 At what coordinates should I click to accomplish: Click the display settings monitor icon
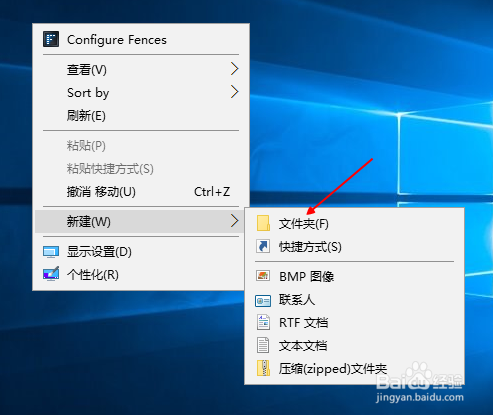tap(51, 252)
